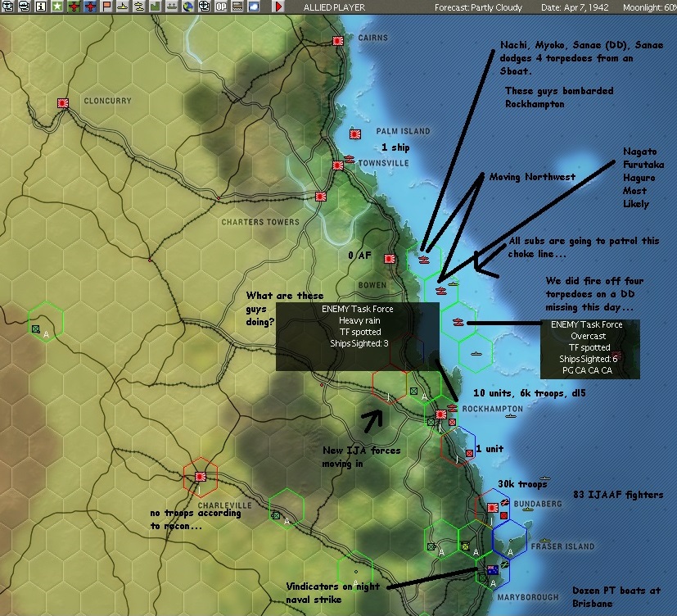Click the Moonlight status indicator
The width and height of the screenshot is (677, 616).
tap(649, 7)
